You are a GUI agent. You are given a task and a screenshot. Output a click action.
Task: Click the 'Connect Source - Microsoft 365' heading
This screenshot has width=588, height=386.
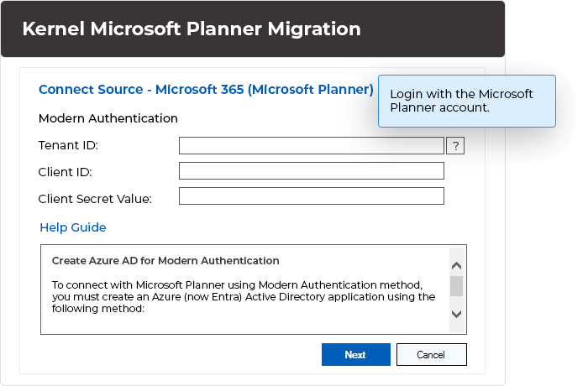(x=206, y=90)
